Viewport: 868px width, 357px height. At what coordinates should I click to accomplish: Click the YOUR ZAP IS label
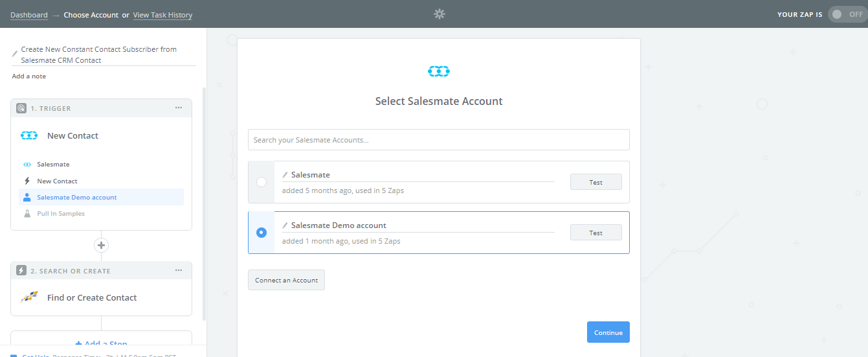click(799, 14)
